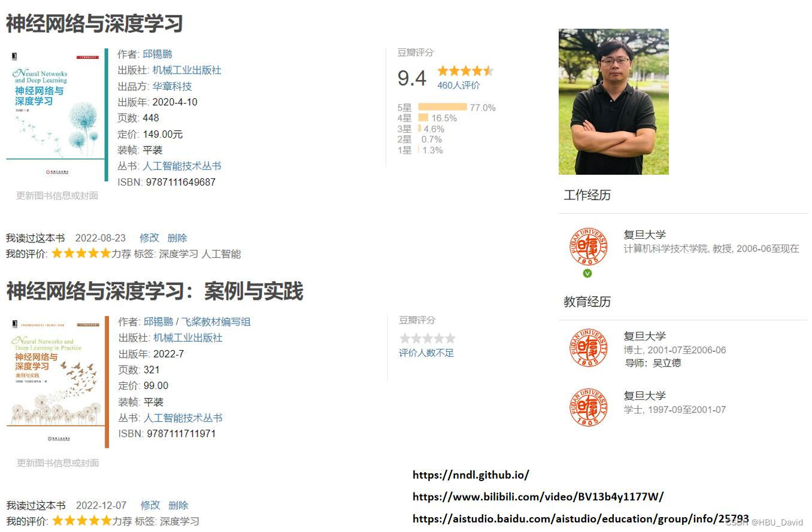Open 人工智能技术丛书 series link of first book

(181, 166)
